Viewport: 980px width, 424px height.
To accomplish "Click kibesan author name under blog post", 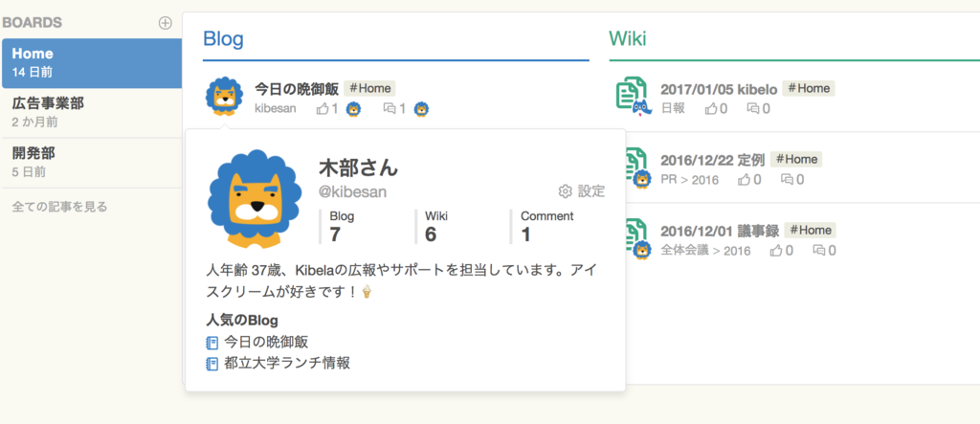I will (276, 109).
